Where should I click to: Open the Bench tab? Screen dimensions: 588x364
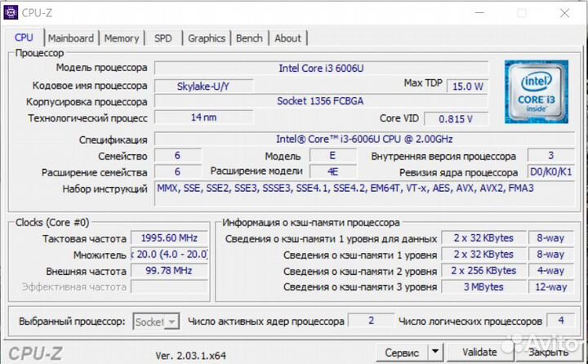[249, 38]
